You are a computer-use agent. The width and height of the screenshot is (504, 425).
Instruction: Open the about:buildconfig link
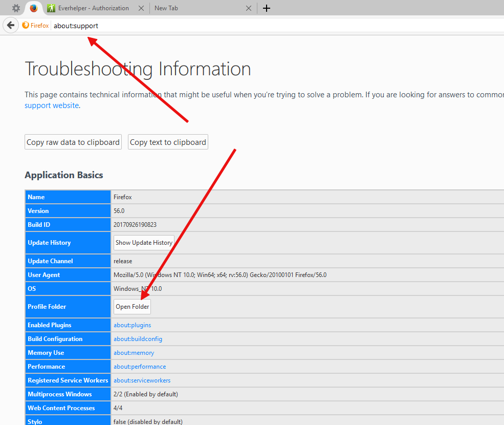pos(138,339)
